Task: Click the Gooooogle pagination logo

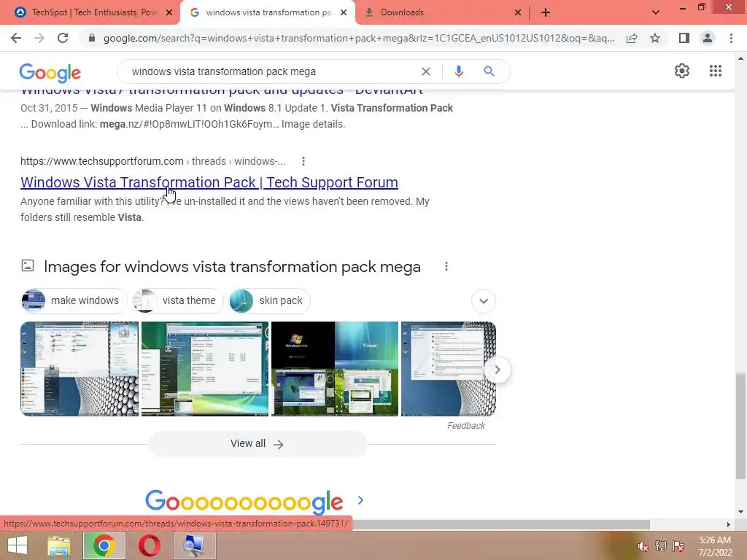Action: tap(244, 501)
